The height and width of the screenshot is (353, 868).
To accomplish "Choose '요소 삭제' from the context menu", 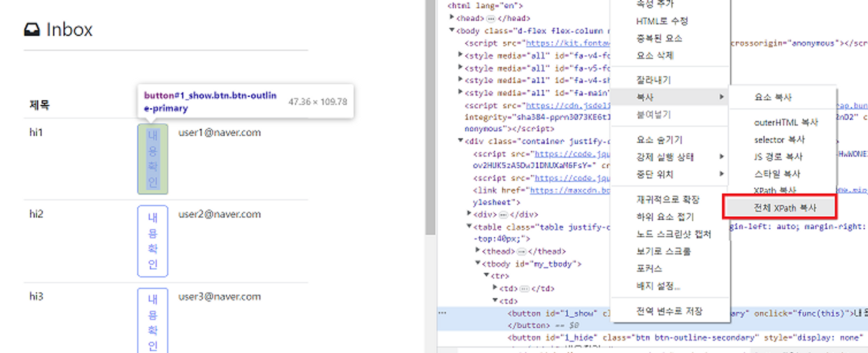I will tap(670, 56).
